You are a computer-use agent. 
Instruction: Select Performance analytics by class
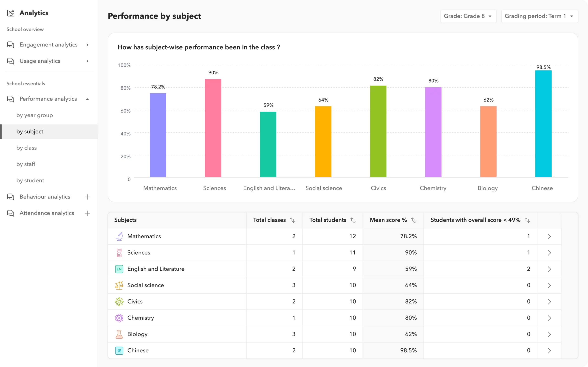[26, 147]
